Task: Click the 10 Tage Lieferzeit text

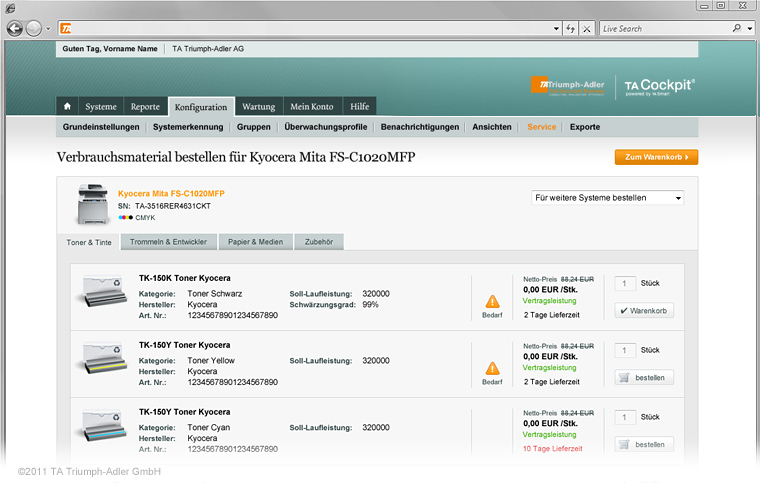Action: pos(553,449)
